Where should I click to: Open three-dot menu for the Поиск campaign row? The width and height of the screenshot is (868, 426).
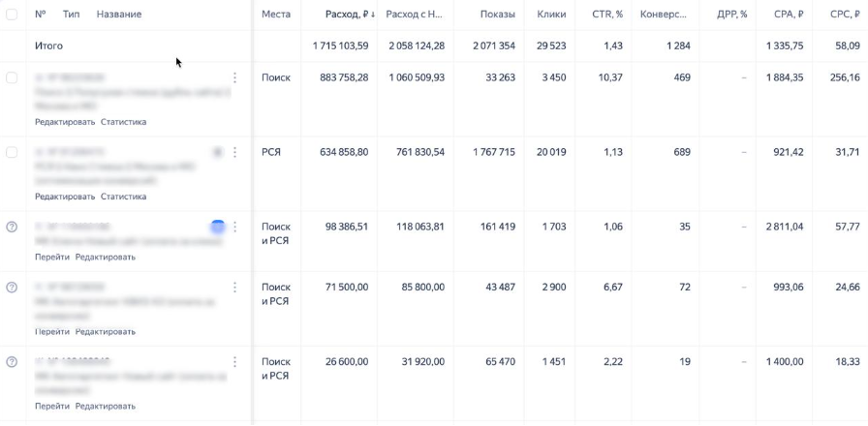[x=234, y=78]
